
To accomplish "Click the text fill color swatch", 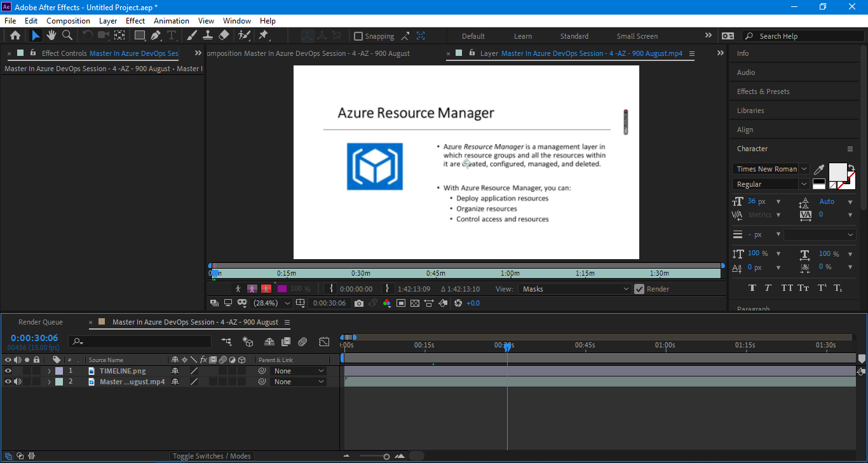I will tap(837, 171).
